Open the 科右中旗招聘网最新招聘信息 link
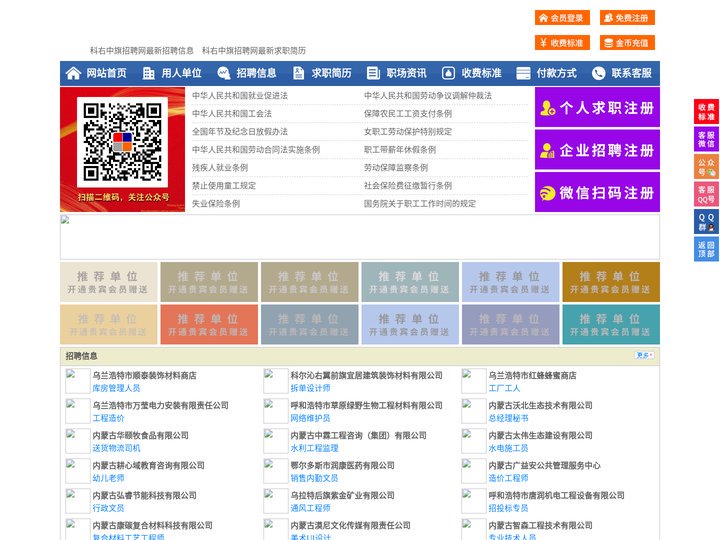Screen dimensions: 720x540 point(141,51)
